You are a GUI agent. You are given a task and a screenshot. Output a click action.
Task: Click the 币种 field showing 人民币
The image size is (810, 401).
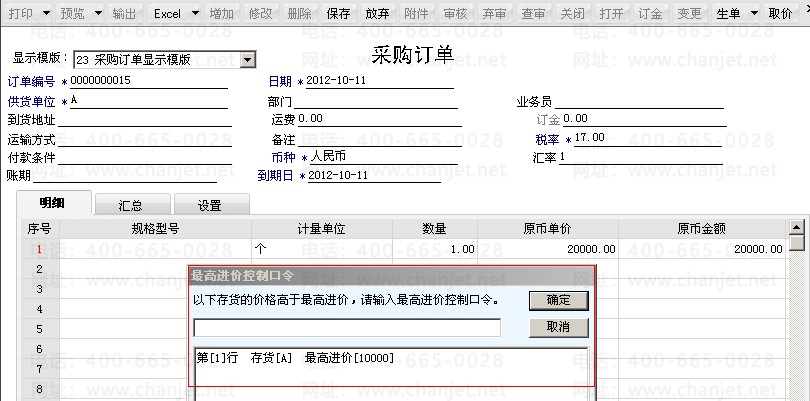point(384,157)
